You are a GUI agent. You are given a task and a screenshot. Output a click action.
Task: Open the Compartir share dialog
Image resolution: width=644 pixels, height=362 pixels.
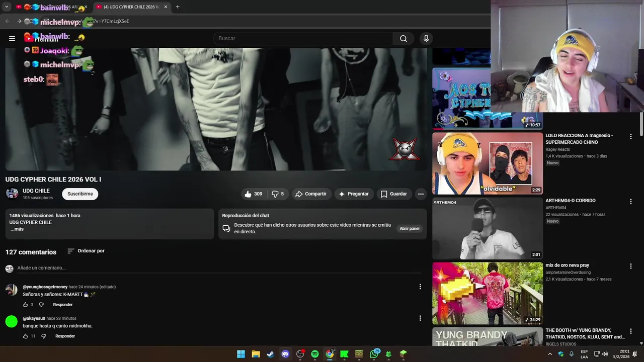pyautogui.click(x=311, y=194)
